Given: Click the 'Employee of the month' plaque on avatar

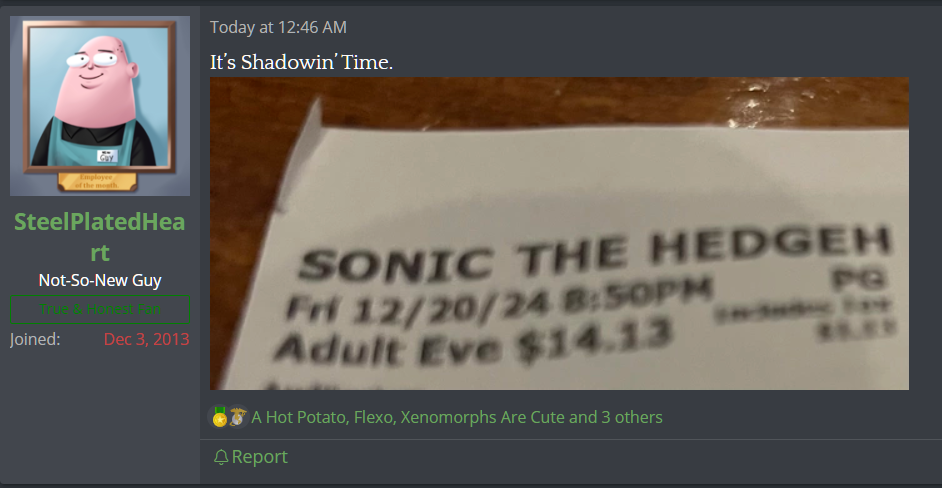Looking at the screenshot, I should (97, 181).
